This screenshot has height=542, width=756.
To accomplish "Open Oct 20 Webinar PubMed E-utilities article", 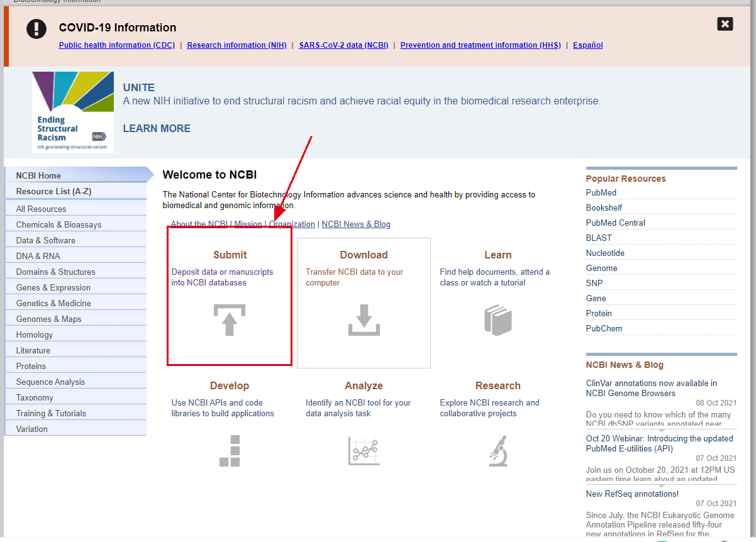I will tap(660, 443).
